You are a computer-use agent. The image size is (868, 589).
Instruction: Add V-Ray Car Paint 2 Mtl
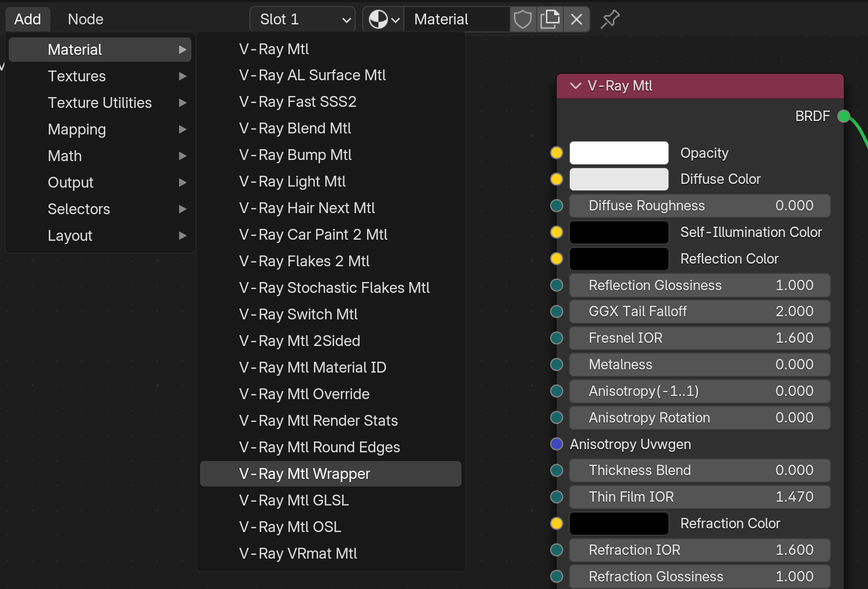[331, 235]
